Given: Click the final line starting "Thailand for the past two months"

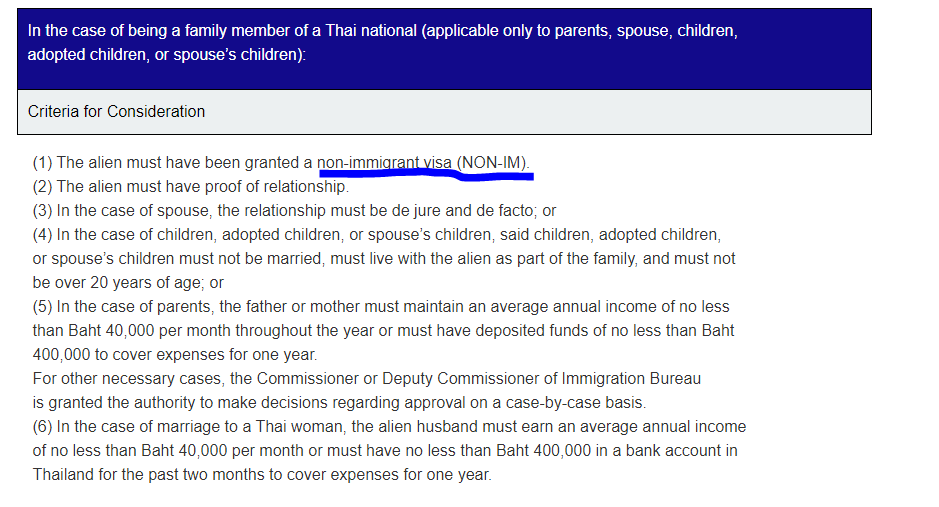Looking at the screenshot, I should [x=262, y=474].
